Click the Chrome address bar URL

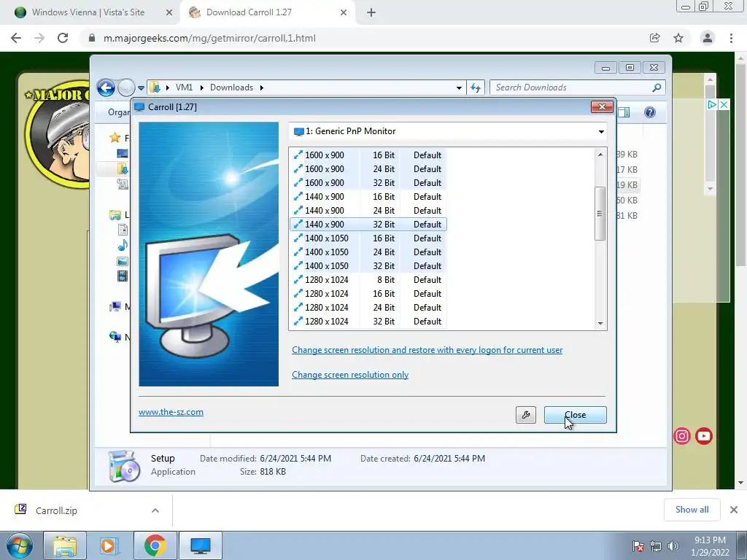pyautogui.click(x=209, y=38)
